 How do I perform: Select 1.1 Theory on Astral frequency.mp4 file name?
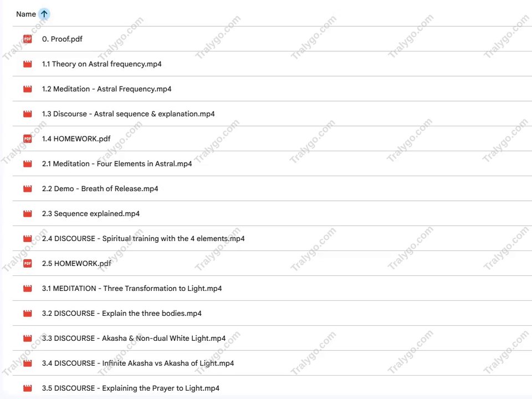point(102,64)
